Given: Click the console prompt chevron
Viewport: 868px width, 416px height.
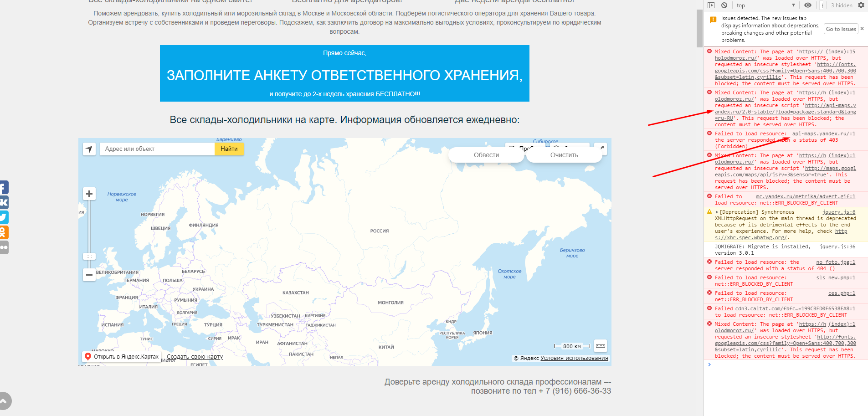Looking at the screenshot, I should pyautogui.click(x=709, y=365).
